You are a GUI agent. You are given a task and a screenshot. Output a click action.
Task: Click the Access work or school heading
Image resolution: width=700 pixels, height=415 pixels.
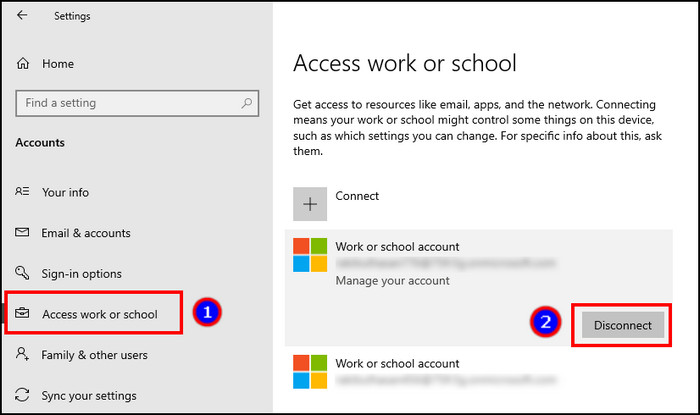point(405,63)
